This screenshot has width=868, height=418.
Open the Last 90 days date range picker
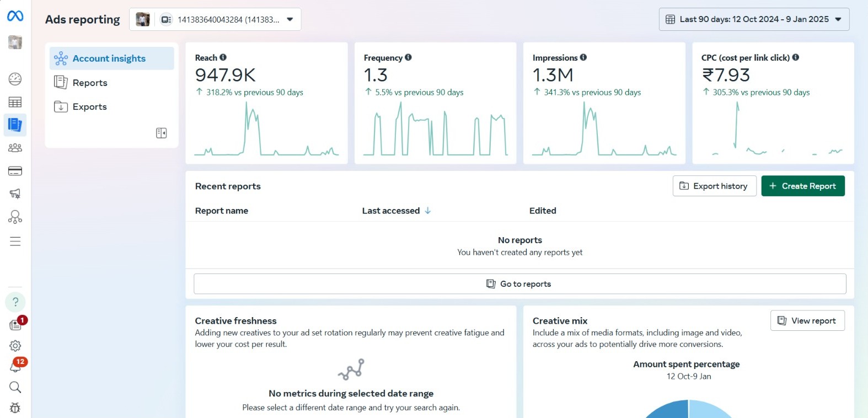[x=754, y=19]
